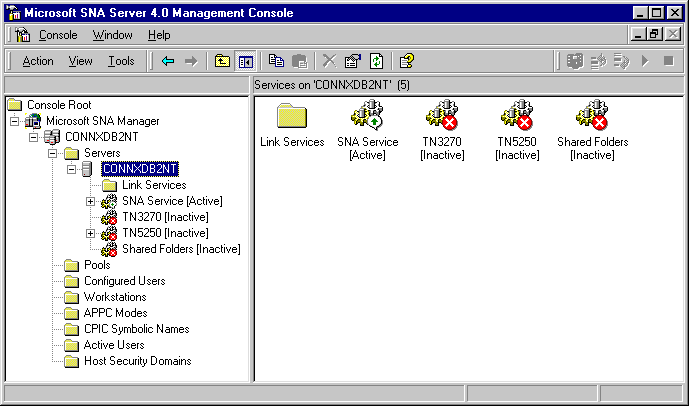This screenshot has width=700, height=410.
Task: Open Properties from the toolbar
Action: point(353,61)
